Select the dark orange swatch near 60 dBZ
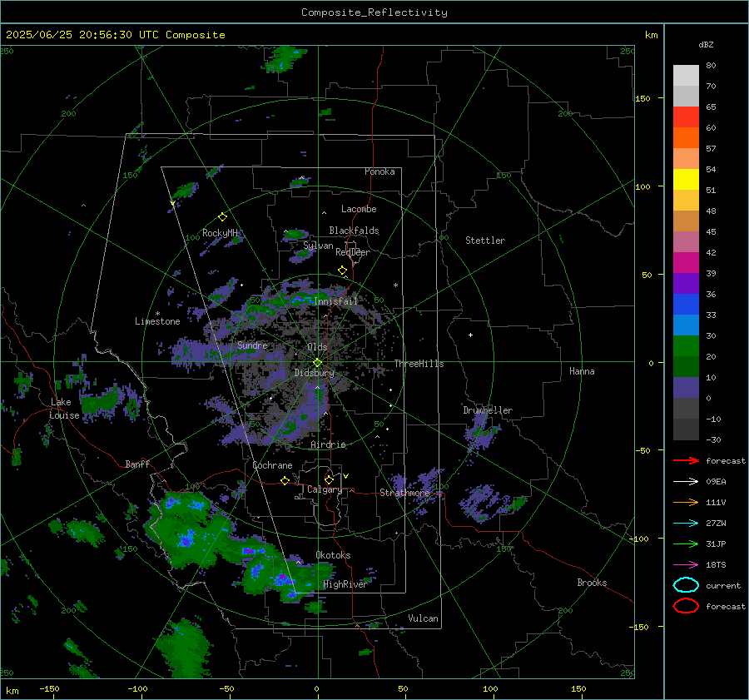Image resolution: width=749 pixels, height=700 pixels. point(686,137)
